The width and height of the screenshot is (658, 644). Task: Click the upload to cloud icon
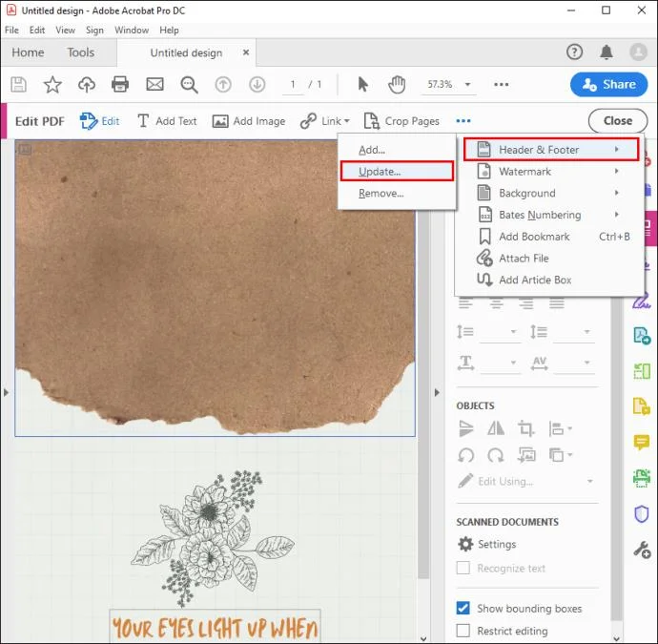[87, 84]
